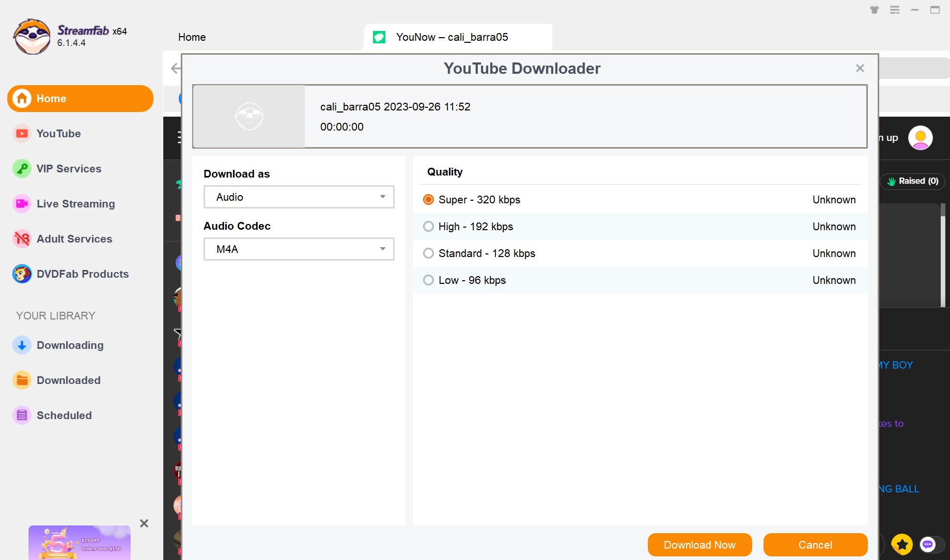Open the StreamFab hamburger menu
The height and width of the screenshot is (560, 950).
(895, 10)
